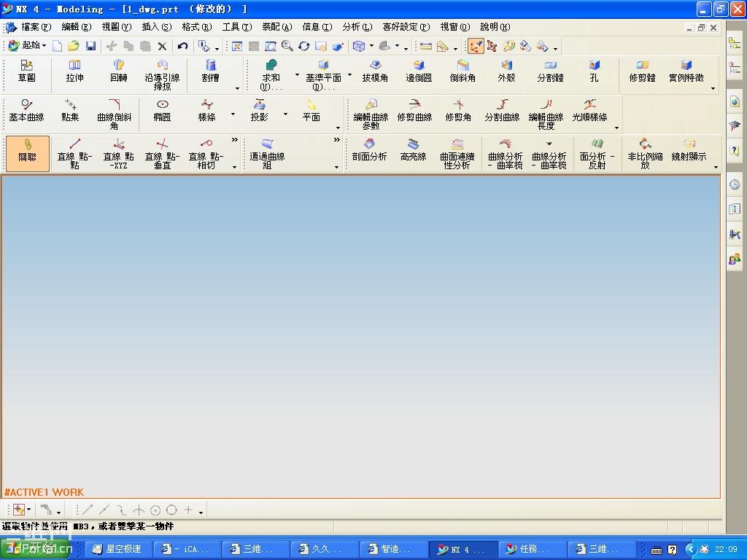Select 直線 點-垂直 line mode

(163, 155)
